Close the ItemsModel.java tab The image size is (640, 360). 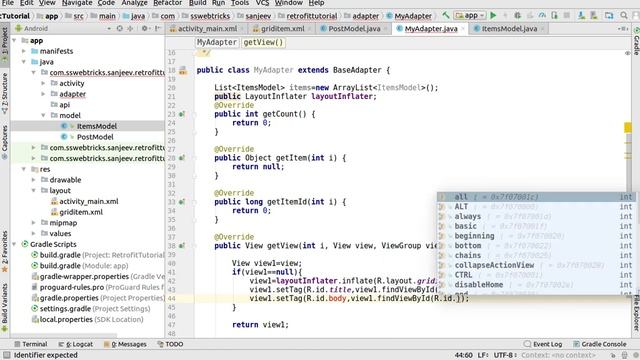542,29
